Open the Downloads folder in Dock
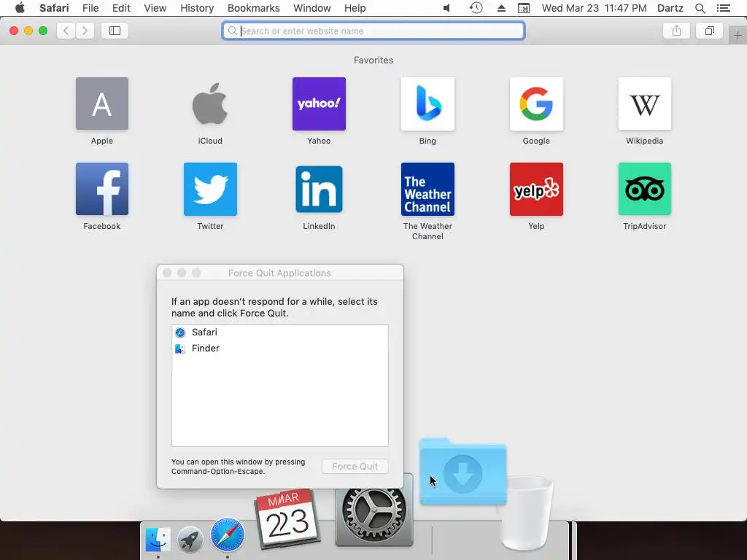The height and width of the screenshot is (560, 747). (x=462, y=472)
